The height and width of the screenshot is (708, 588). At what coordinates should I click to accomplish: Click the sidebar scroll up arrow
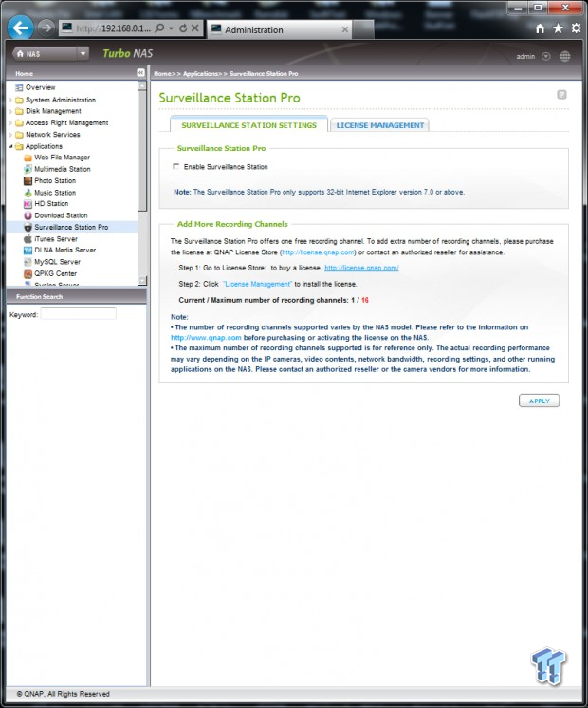tap(142, 85)
